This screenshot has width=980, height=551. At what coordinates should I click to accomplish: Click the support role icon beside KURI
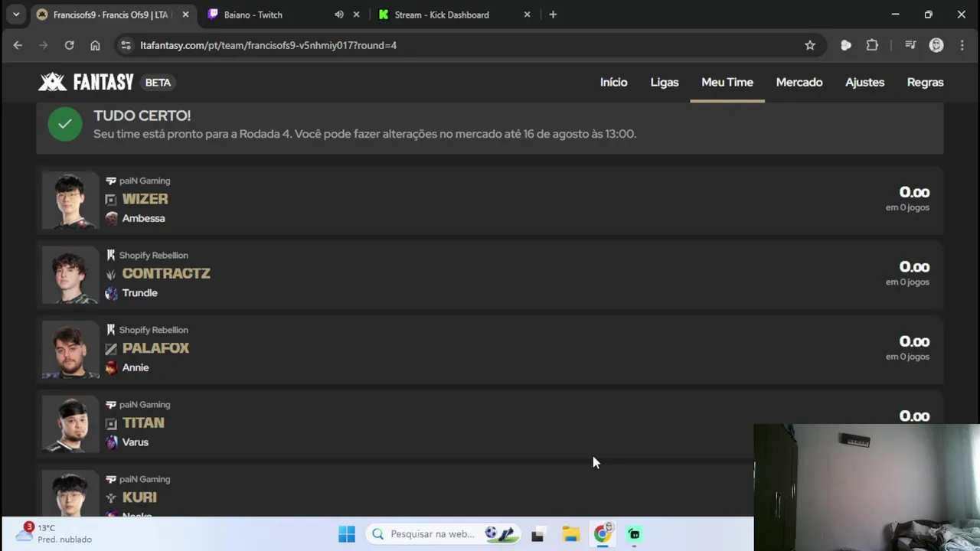point(111,498)
